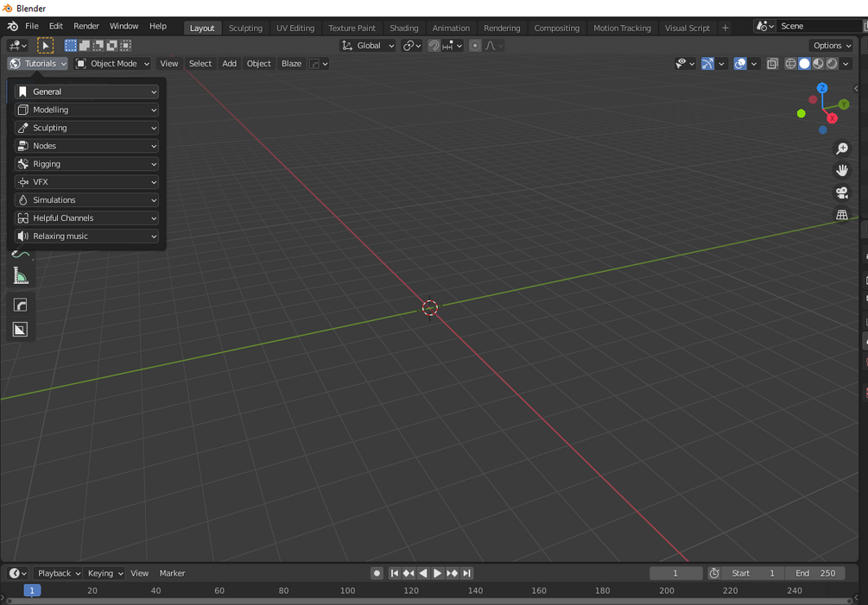Screen dimensions: 868x605
Task: Switch to wireframe shading
Action: (x=790, y=64)
